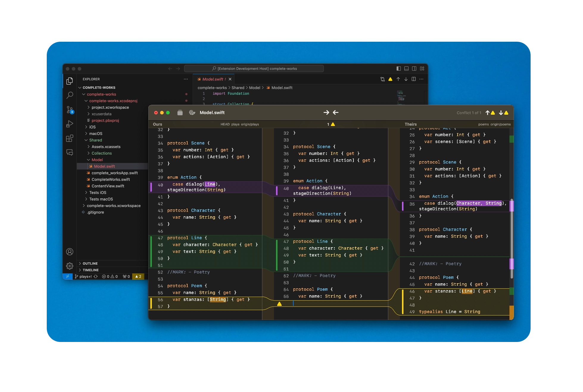The width and height of the screenshot is (583, 392).
Task: Click the Accounts icon in the activity bar
Action: tap(70, 252)
